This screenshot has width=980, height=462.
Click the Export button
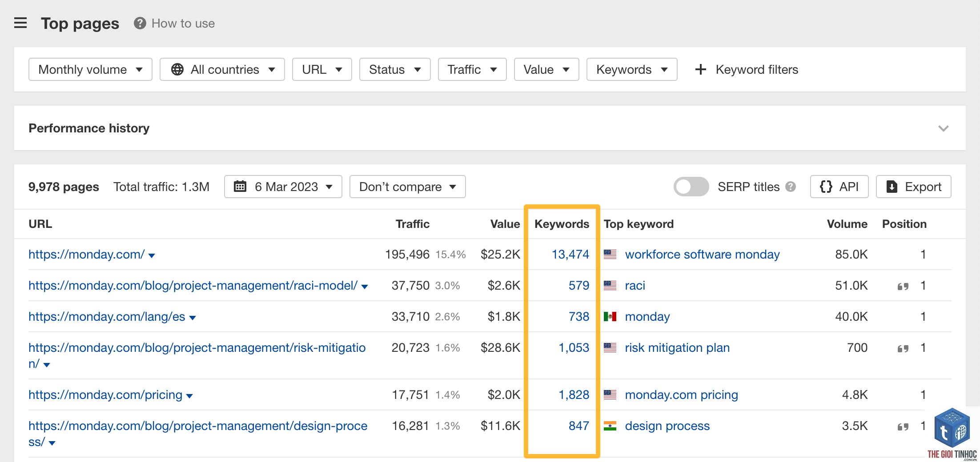[914, 187]
